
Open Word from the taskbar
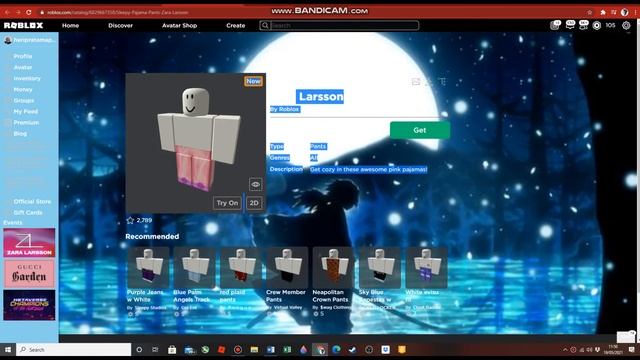tap(271, 349)
